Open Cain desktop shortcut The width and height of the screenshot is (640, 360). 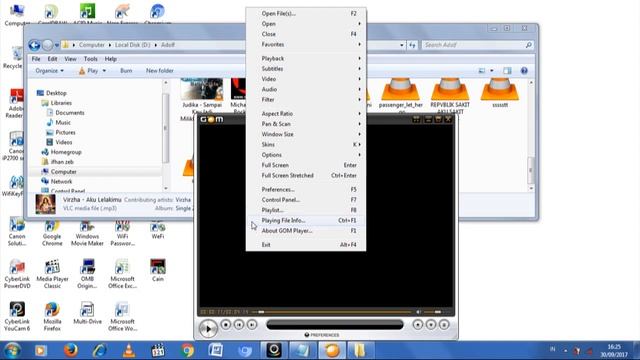coord(158,270)
